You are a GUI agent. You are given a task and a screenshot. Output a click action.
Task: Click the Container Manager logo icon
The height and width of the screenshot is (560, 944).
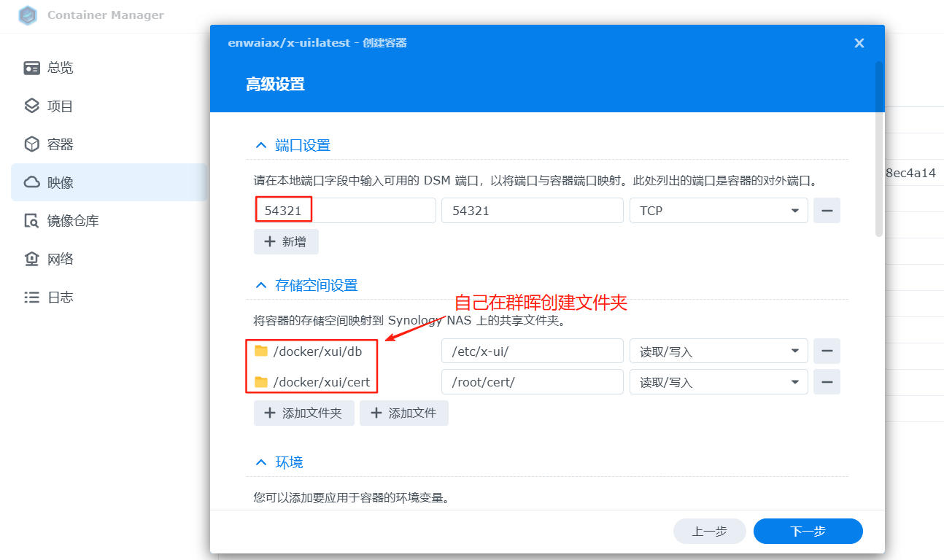28,15
